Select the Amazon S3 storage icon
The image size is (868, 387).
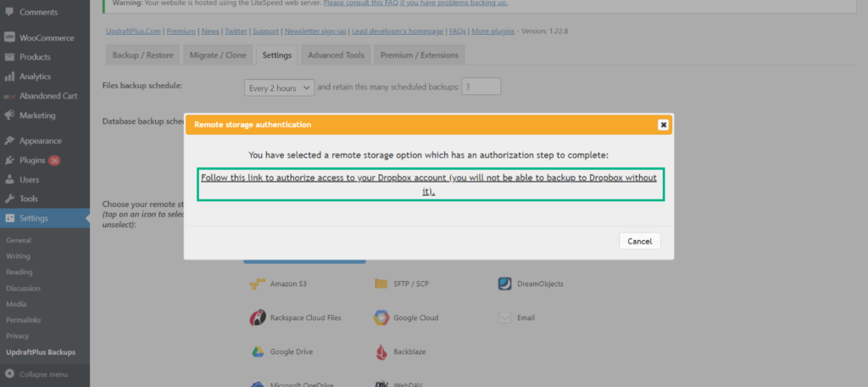(256, 283)
